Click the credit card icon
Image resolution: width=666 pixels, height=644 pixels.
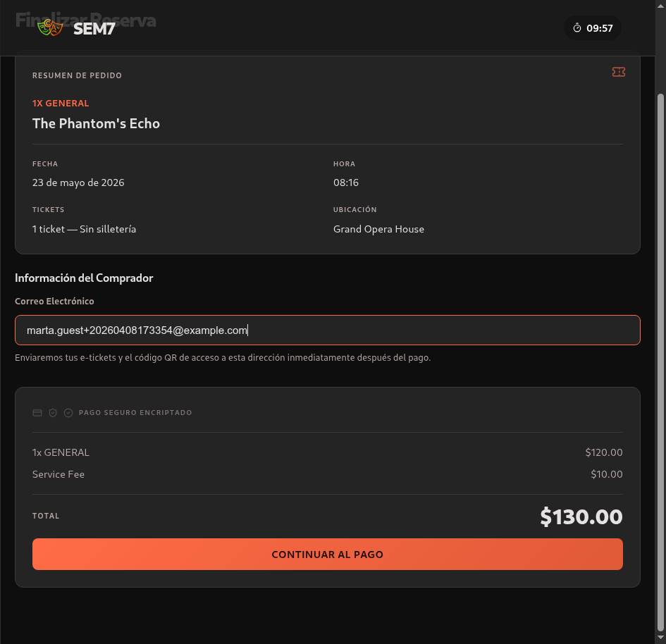click(37, 413)
